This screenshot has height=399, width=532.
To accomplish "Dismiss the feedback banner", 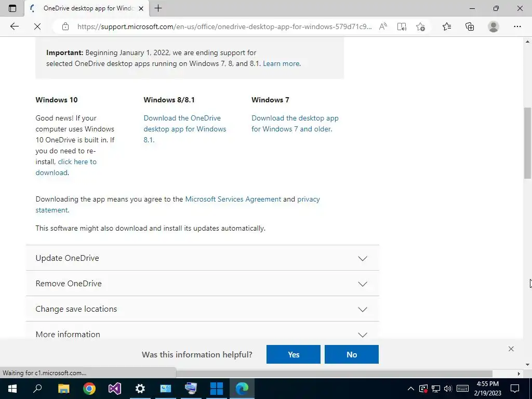I will pos(511,349).
